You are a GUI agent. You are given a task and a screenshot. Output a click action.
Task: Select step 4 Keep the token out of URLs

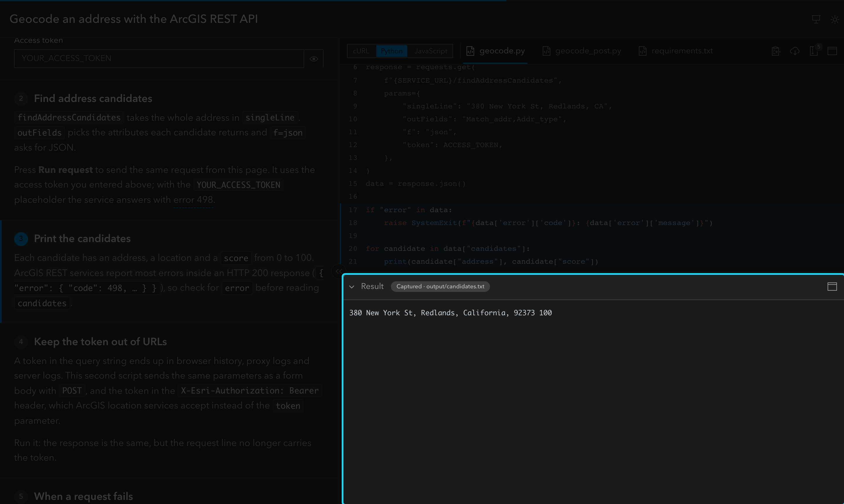pyautogui.click(x=100, y=342)
